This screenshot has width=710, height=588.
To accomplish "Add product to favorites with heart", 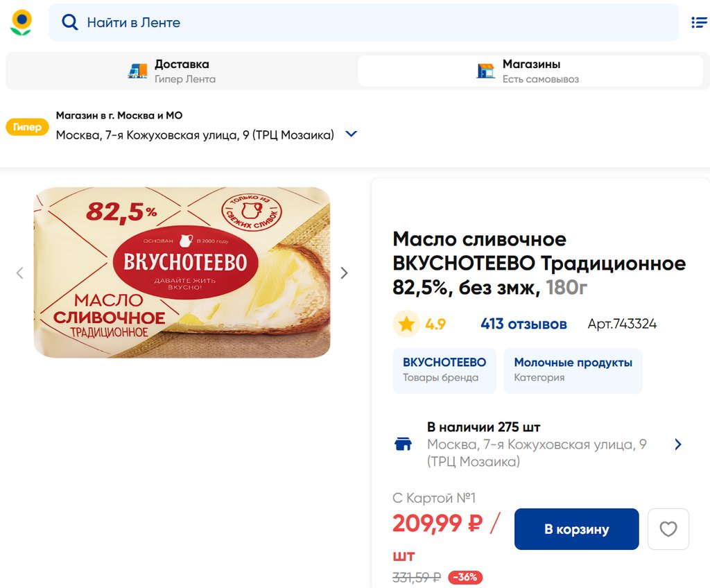I will point(668,529).
